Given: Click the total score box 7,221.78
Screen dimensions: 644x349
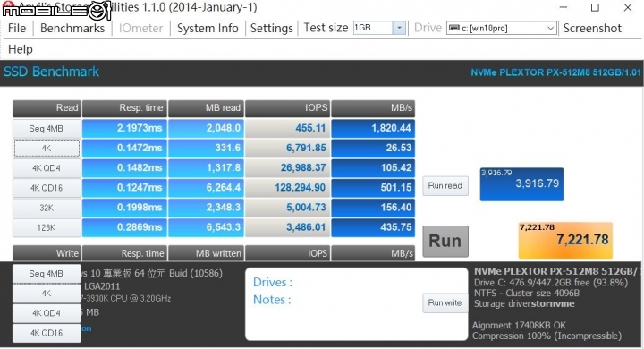Looking at the screenshot, I should [565, 241].
